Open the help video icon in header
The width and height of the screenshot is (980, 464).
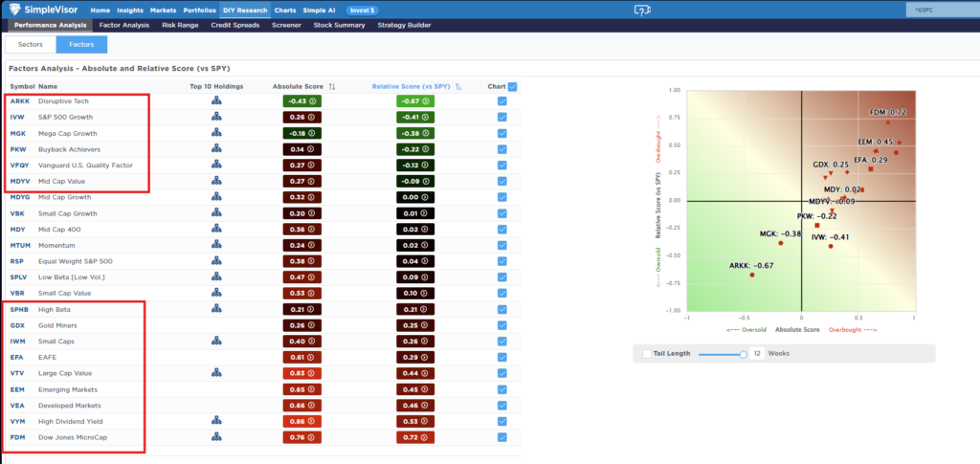(x=642, y=10)
